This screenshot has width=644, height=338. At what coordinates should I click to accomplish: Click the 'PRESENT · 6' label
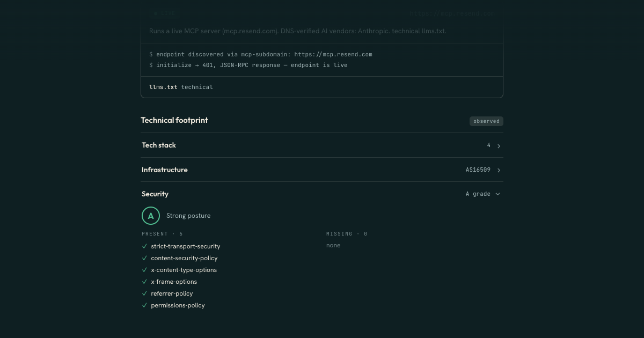tap(162, 234)
